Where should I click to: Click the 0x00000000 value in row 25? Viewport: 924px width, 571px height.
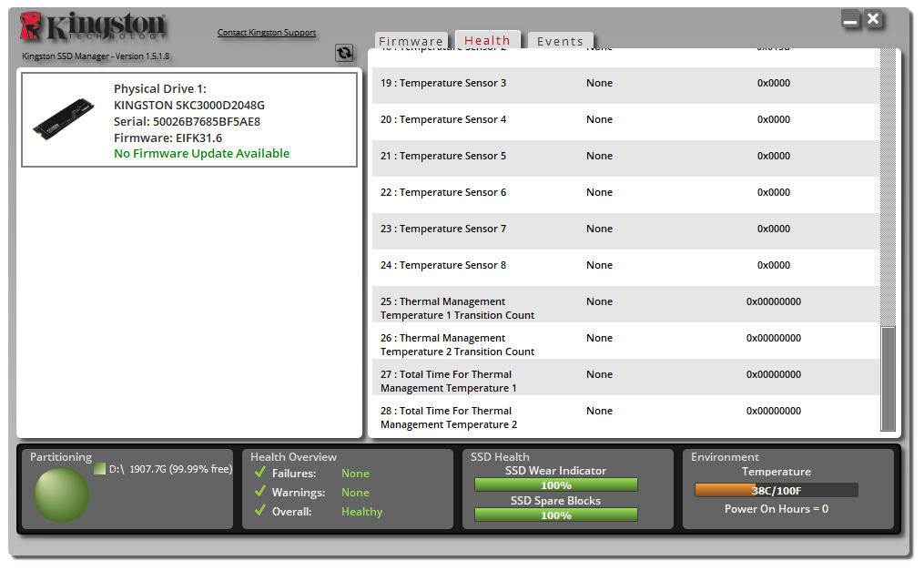click(x=773, y=301)
